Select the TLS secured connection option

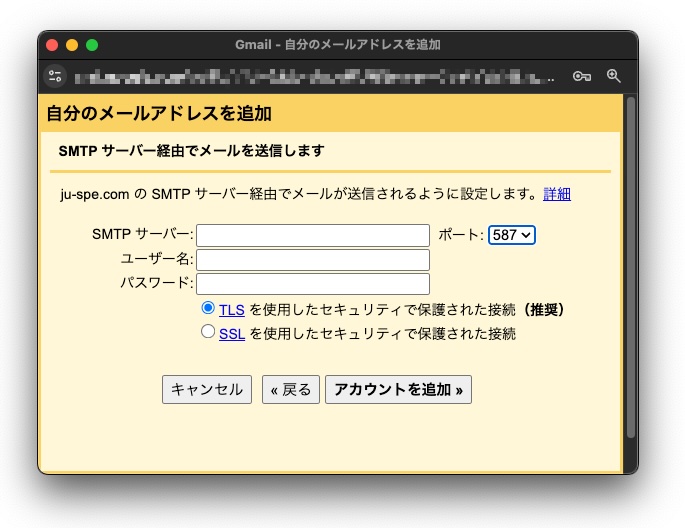[x=208, y=308]
